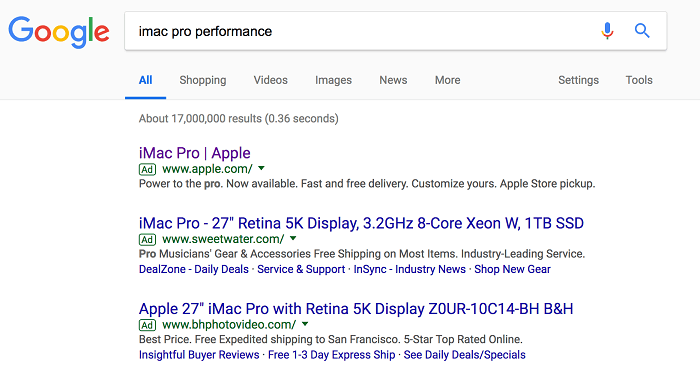Click the Ad badge beside www.bhphotovideo.com
Image resolution: width=700 pixels, height=368 pixels.
coord(147,325)
